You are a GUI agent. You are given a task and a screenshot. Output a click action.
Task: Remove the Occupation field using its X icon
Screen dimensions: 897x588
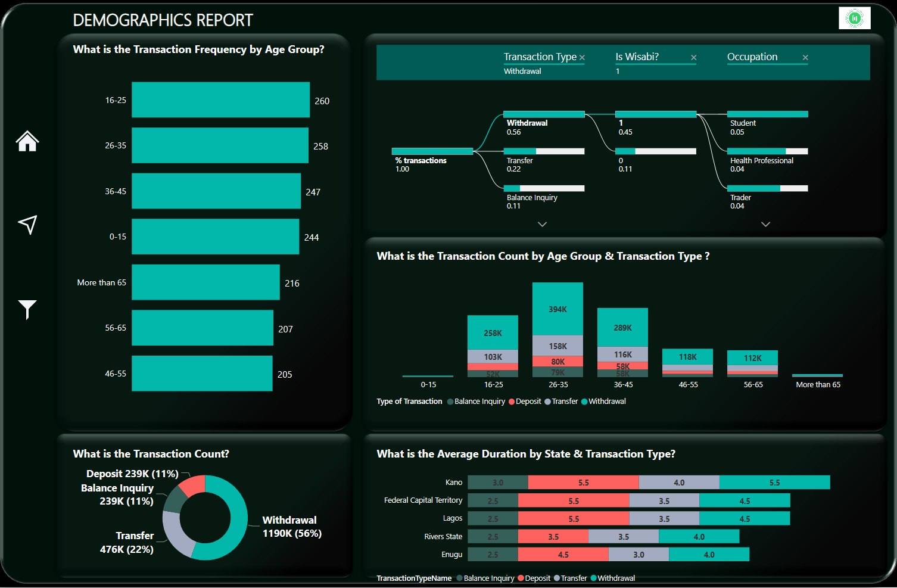805,57
